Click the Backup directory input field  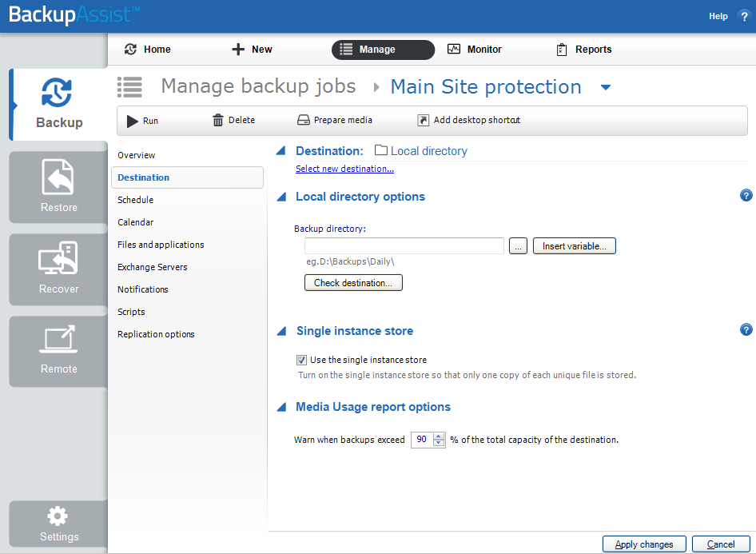click(404, 246)
